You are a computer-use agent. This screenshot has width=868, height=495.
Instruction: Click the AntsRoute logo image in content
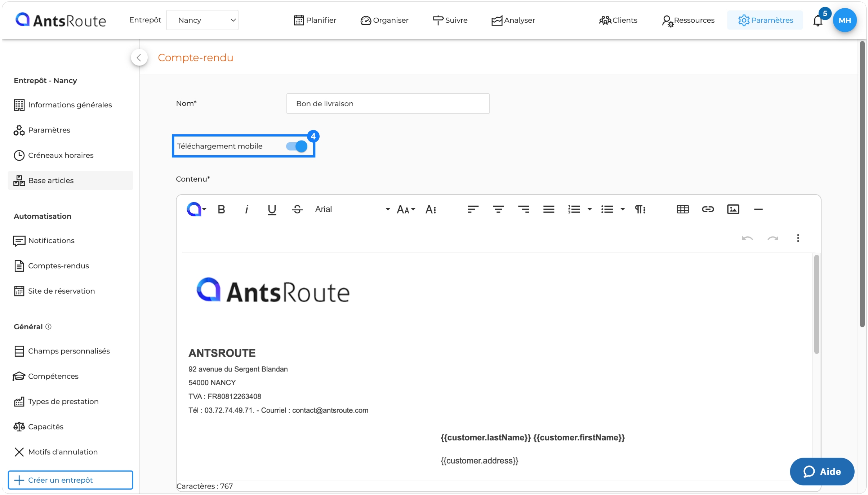pos(273,290)
